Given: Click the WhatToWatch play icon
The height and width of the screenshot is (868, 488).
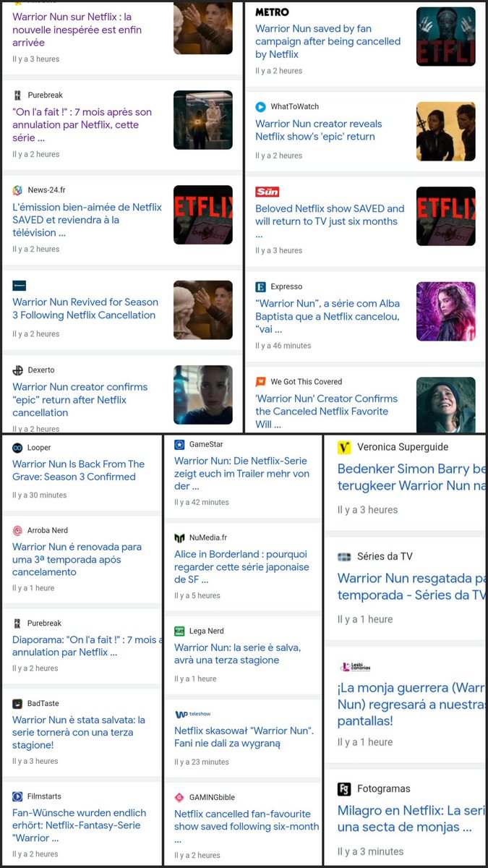Looking at the screenshot, I should pos(260,107).
